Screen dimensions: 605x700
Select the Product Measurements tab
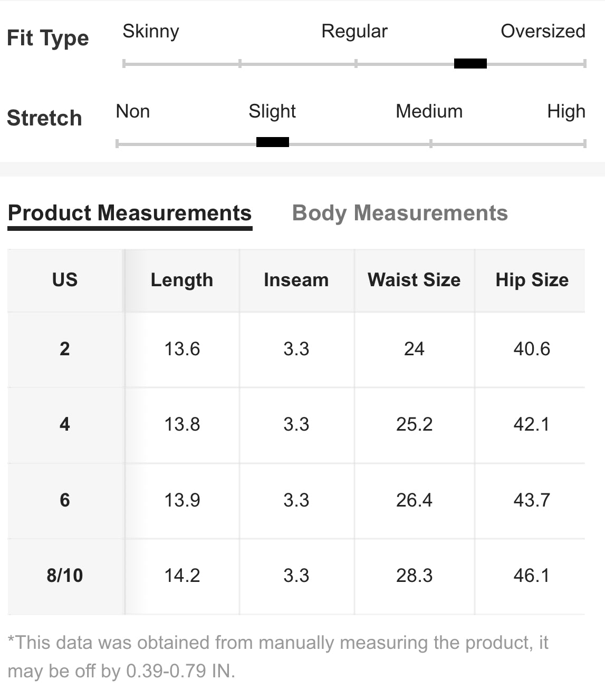coord(130,213)
